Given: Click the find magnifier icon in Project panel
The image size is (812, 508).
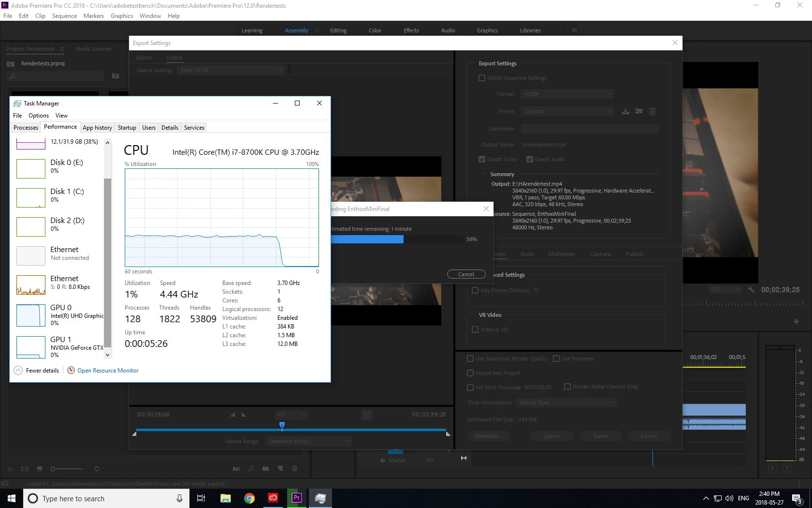Looking at the screenshot, I should [251, 469].
